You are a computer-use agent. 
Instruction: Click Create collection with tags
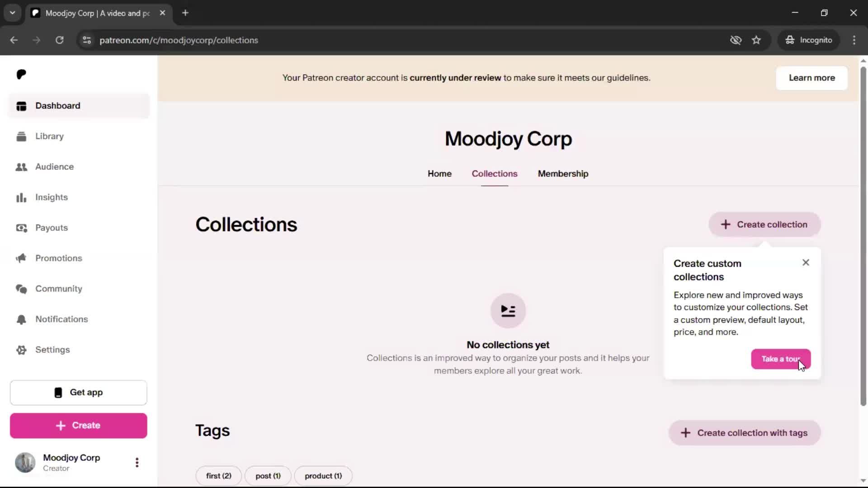[x=745, y=433]
